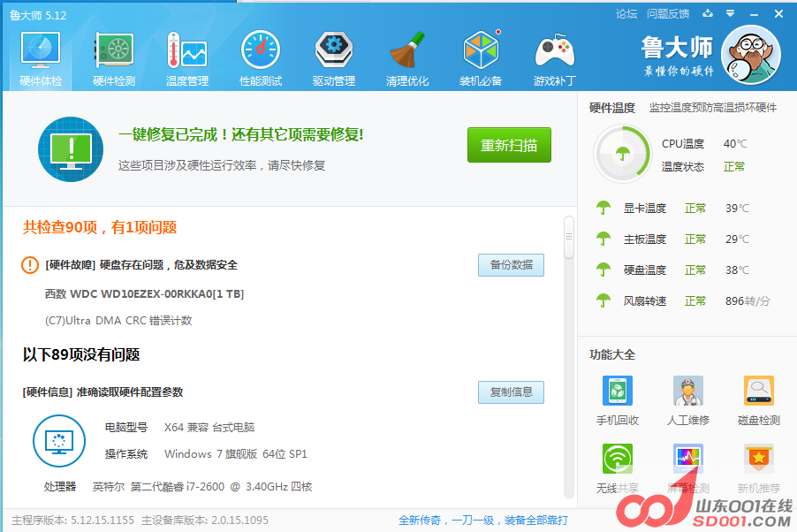Click 主设备库版本 2.0.15.1095 status text
Screen dimensions: 797x532
pos(205,521)
